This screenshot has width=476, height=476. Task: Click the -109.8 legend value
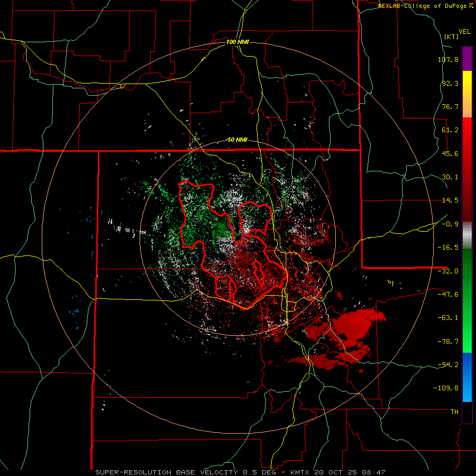pyautogui.click(x=446, y=388)
